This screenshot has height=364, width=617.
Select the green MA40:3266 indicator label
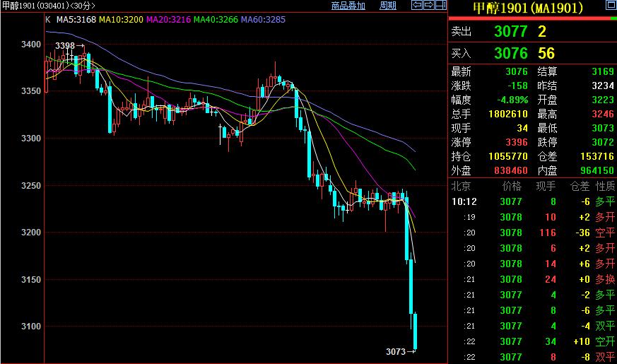point(216,19)
